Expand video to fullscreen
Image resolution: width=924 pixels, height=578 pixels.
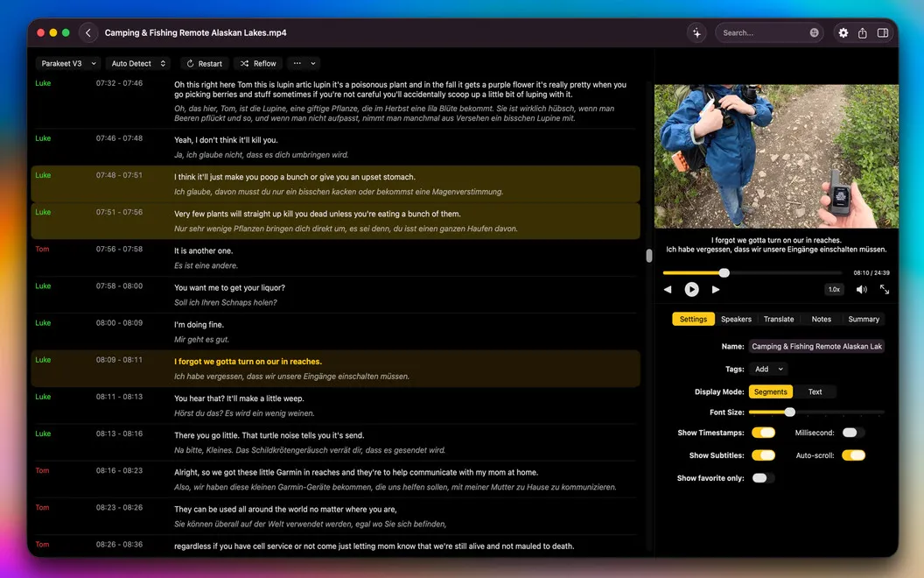[885, 290]
